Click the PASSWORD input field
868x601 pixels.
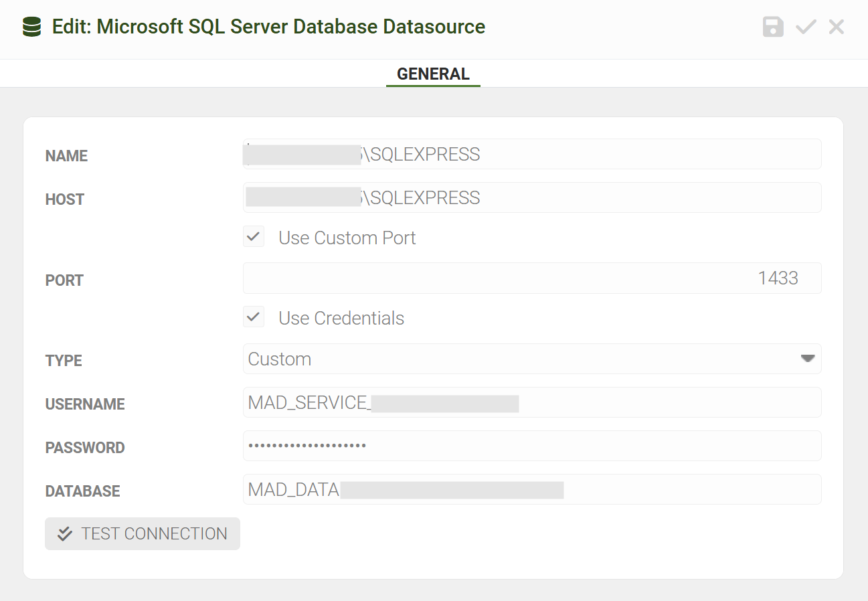532,446
